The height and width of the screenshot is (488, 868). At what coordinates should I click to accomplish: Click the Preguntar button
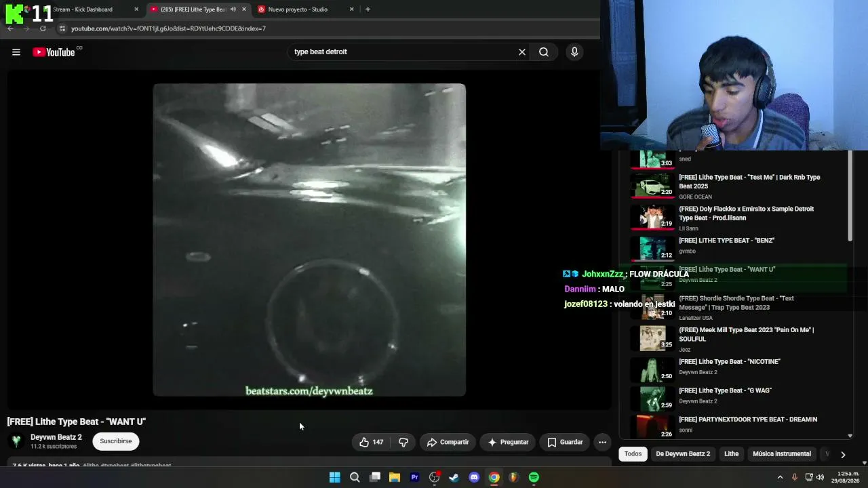509,442
